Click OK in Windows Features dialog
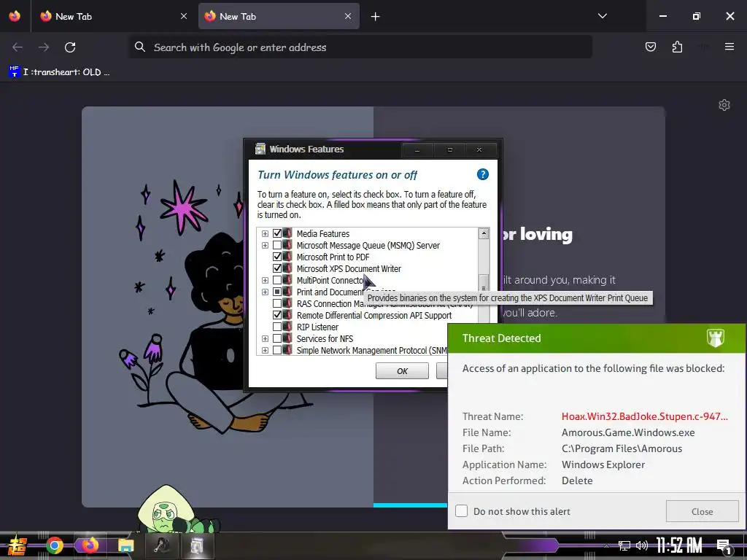 point(402,371)
